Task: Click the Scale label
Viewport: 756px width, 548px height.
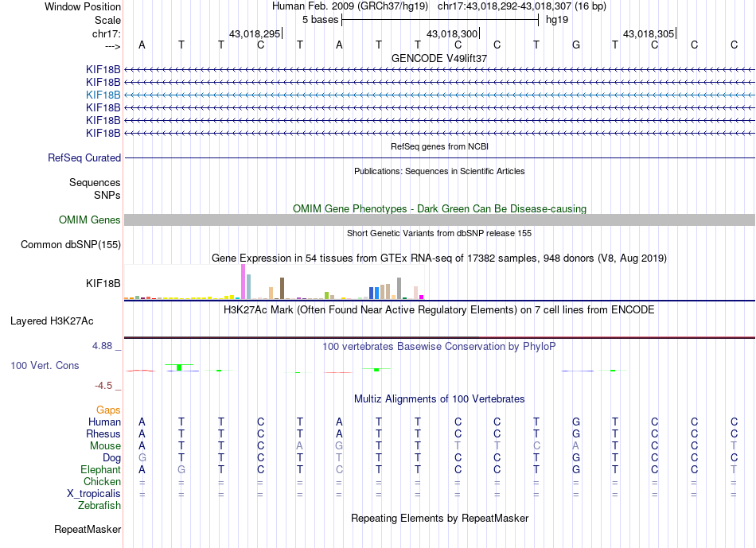Action: tap(108, 20)
